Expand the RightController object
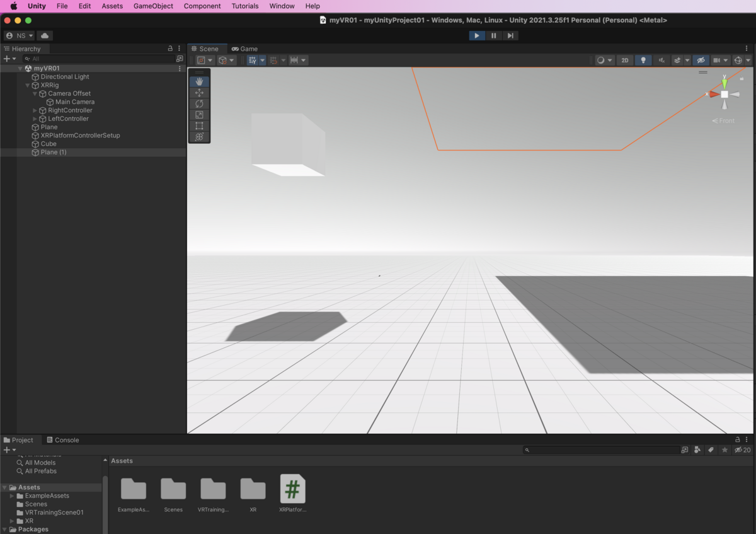Viewport: 756px width, 534px height. click(35, 110)
